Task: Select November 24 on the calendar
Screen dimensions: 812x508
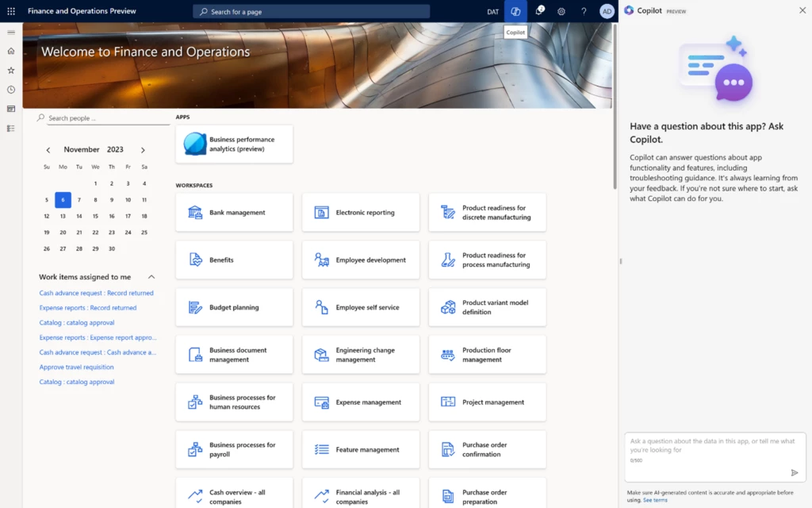Action: (x=128, y=232)
